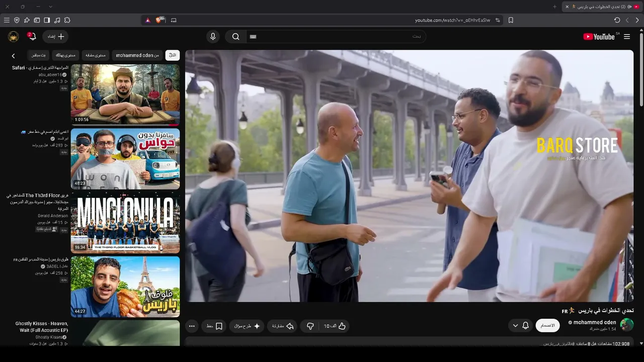The image size is (644, 362).
Task: Open the Brave wallet icon
Action: [x=37, y=20]
